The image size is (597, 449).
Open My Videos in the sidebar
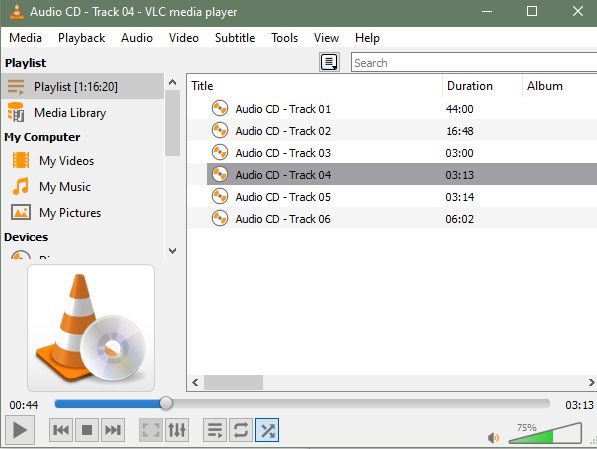click(82, 161)
